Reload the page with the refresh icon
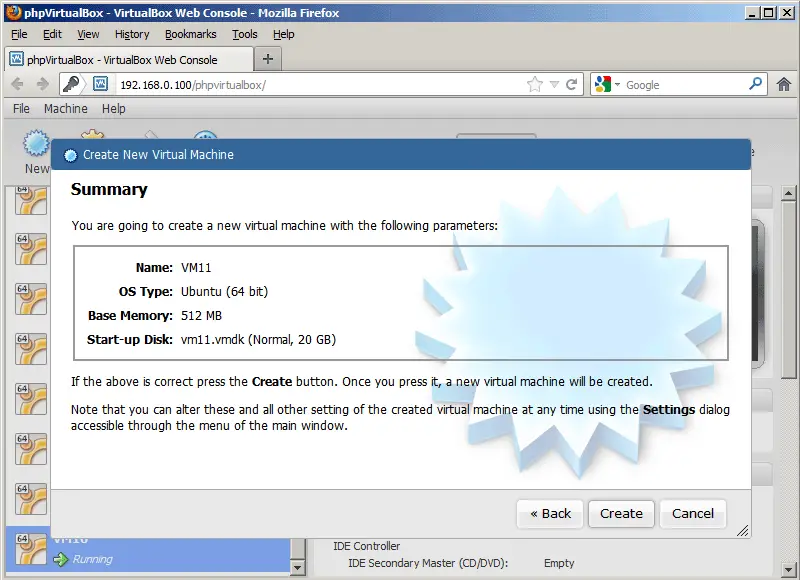This screenshot has width=800, height=580. [x=571, y=84]
